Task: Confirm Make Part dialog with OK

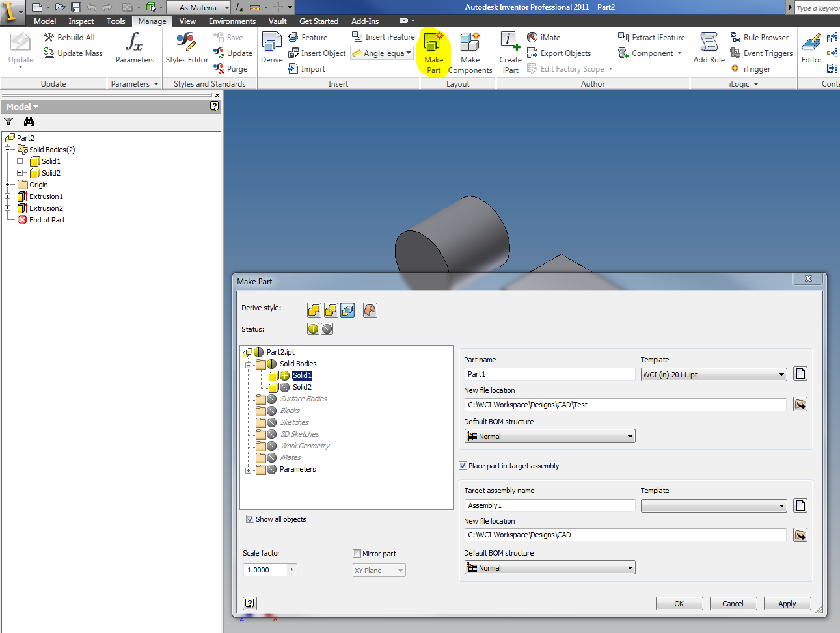Action: pyautogui.click(x=679, y=604)
